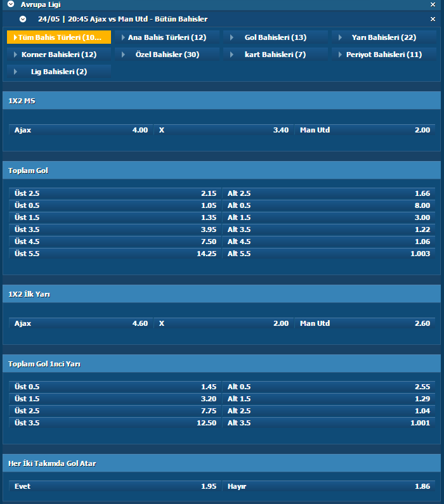Bet on Man Utd at 2.60 in first half
The height and width of the screenshot is (504, 444).
365,323
